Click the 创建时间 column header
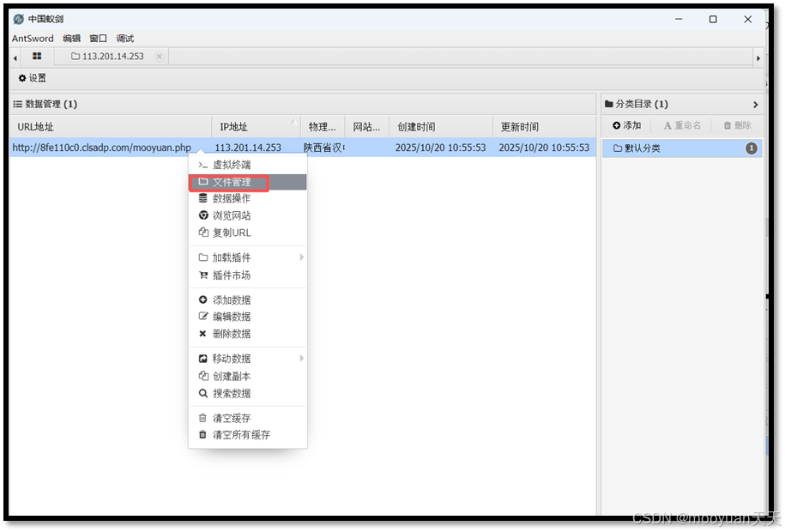Screen dimensions: 785x532 [x=441, y=127]
